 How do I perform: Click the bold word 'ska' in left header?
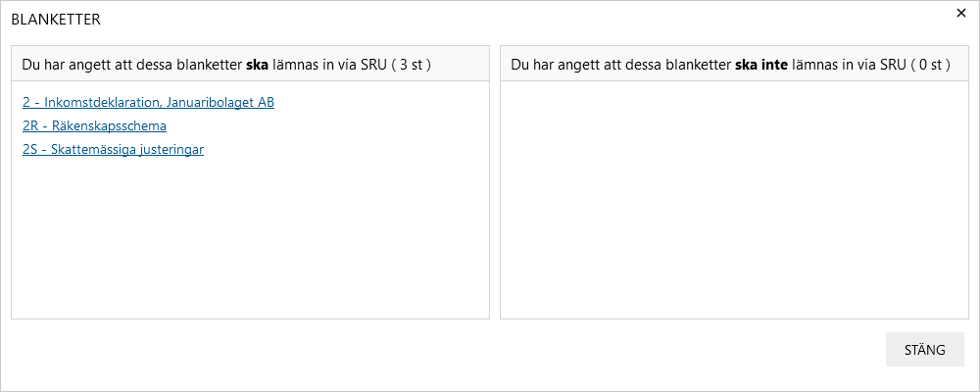click(258, 65)
